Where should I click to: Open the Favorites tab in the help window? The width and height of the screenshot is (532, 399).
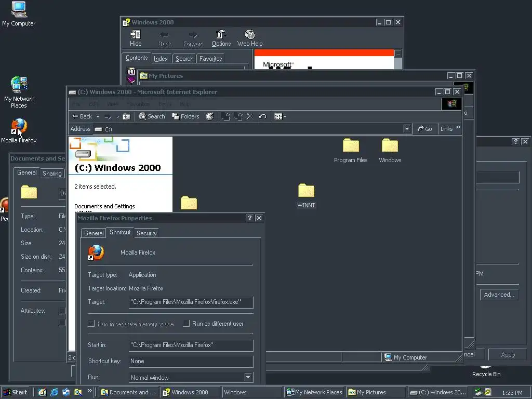[x=211, y=59]
